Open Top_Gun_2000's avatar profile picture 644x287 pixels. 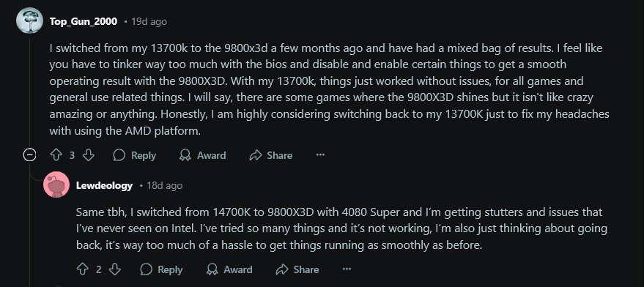click(29, 20)
